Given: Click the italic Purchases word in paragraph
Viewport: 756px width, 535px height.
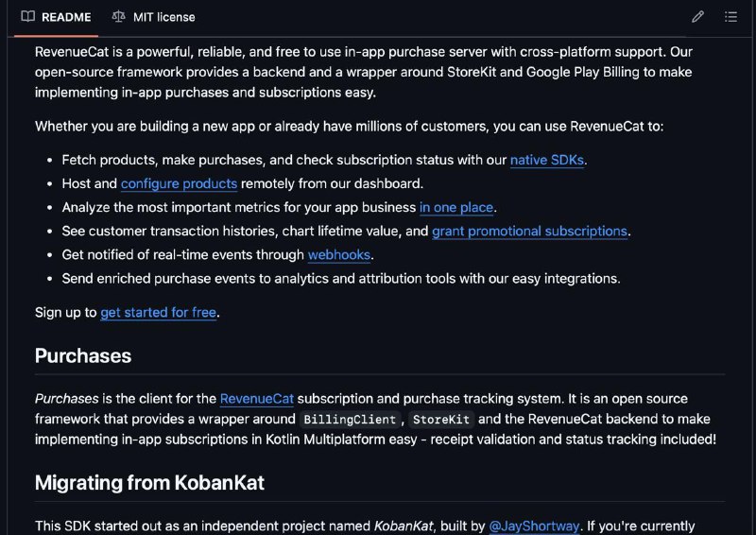Looking at the screenshot, I should pyautogui.click(x=66, y=399).
